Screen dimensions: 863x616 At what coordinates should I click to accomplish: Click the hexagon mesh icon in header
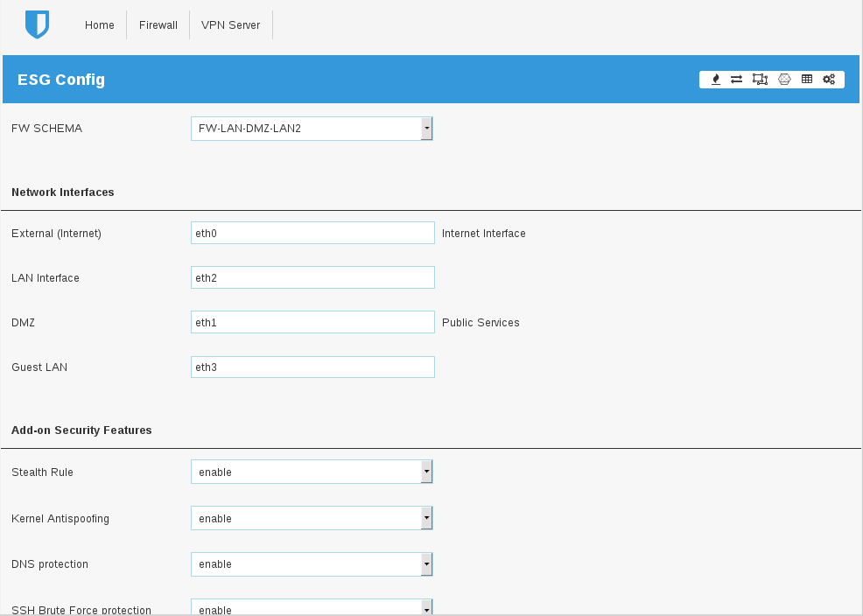[784, 80]
